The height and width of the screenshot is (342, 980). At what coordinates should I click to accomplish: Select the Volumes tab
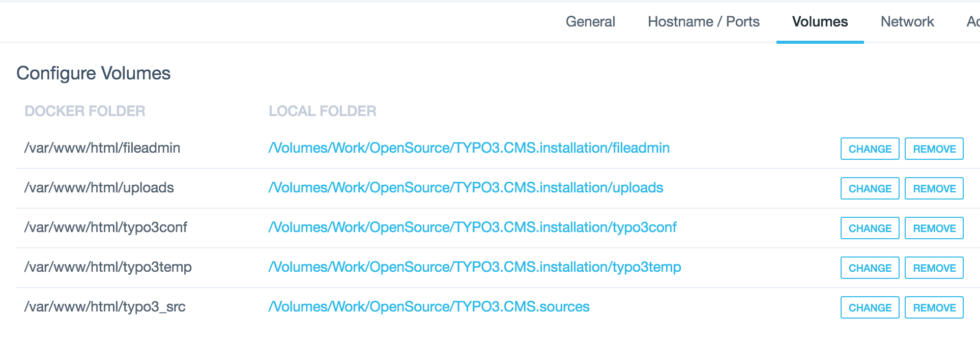[x=820, y=21]
